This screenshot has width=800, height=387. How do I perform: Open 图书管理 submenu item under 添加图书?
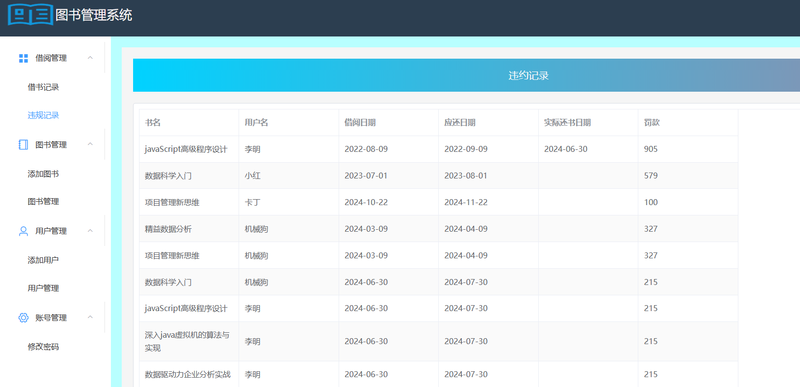pos(43,201)
